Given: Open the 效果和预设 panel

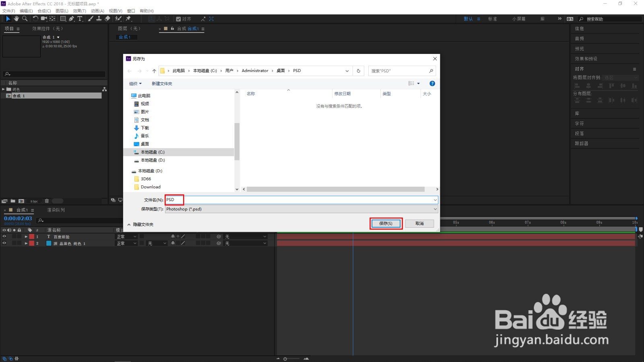Looking at the screenshot, I should (586, 59).
